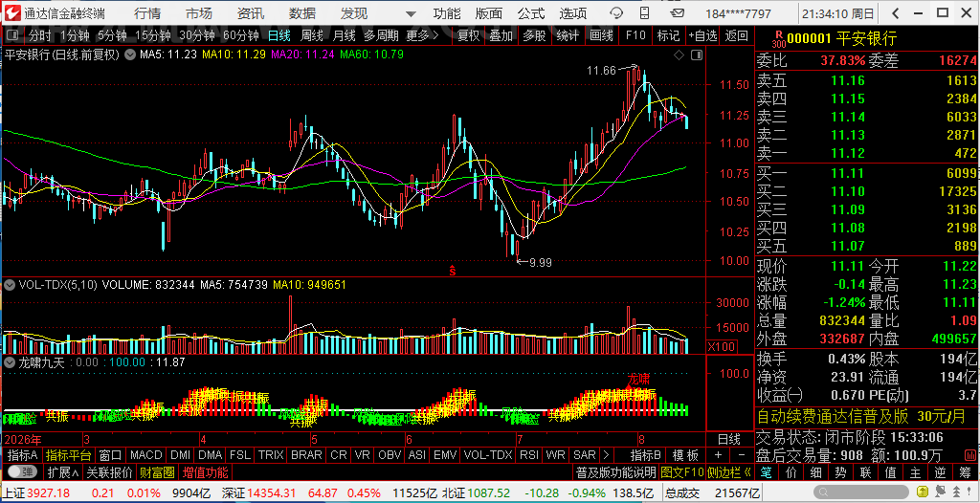The width and height of the screenshot is (980, 503).
Task: Open 关联报价 panel
Action: pos(109,471)
